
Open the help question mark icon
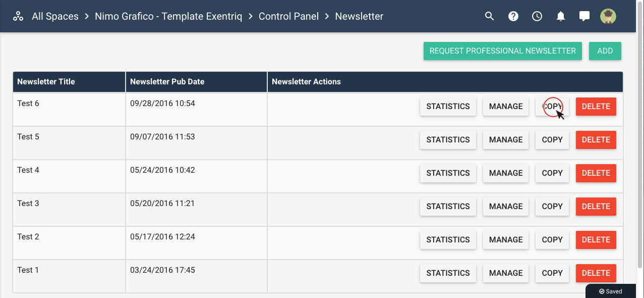[x=513, y=16]
